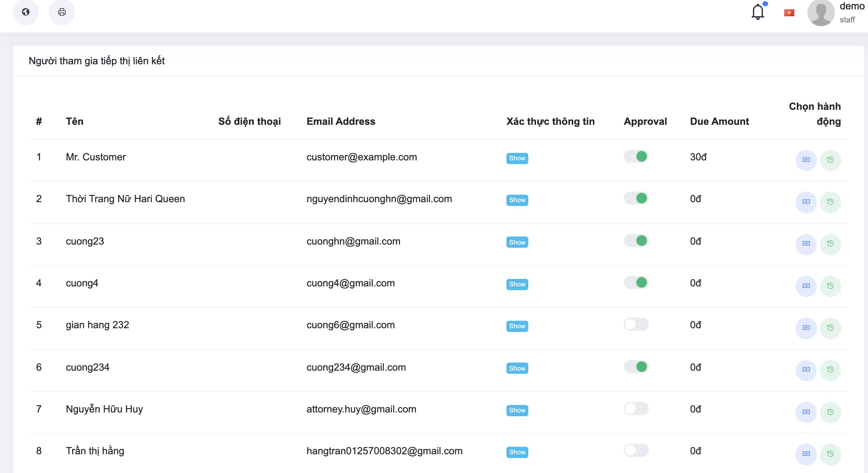The image size is (868, 473).
Task: Click pay icon for cuong4
Action: [806, 286]
